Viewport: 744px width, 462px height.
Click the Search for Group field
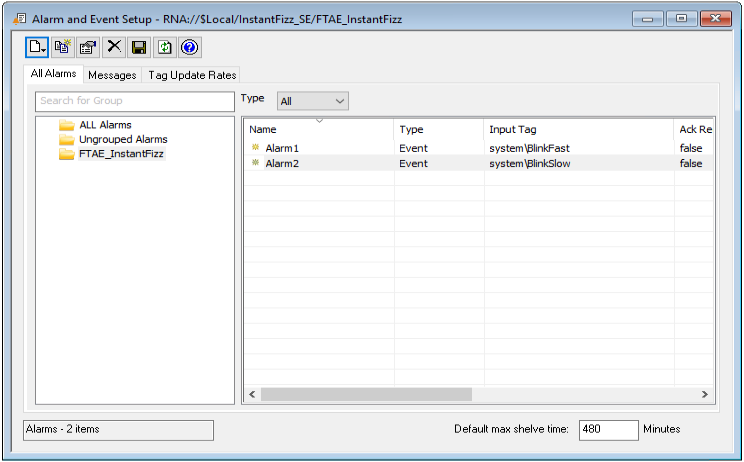click(135, 101)
